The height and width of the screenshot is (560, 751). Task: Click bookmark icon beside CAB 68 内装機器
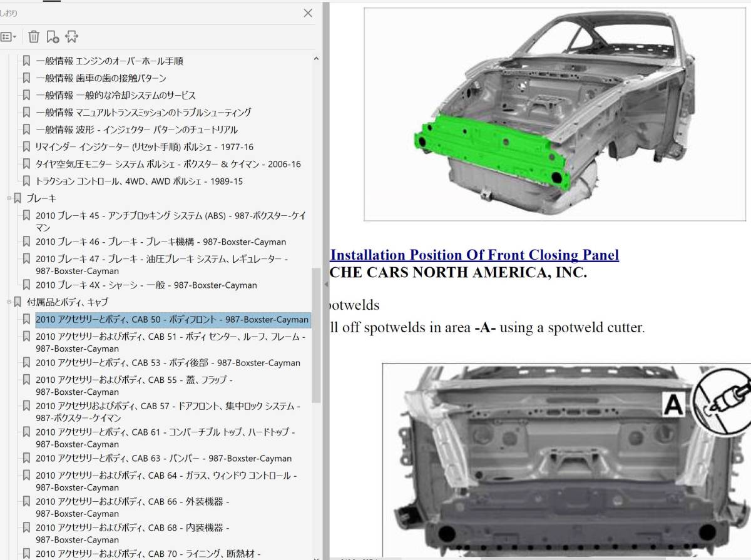point(26,527)
